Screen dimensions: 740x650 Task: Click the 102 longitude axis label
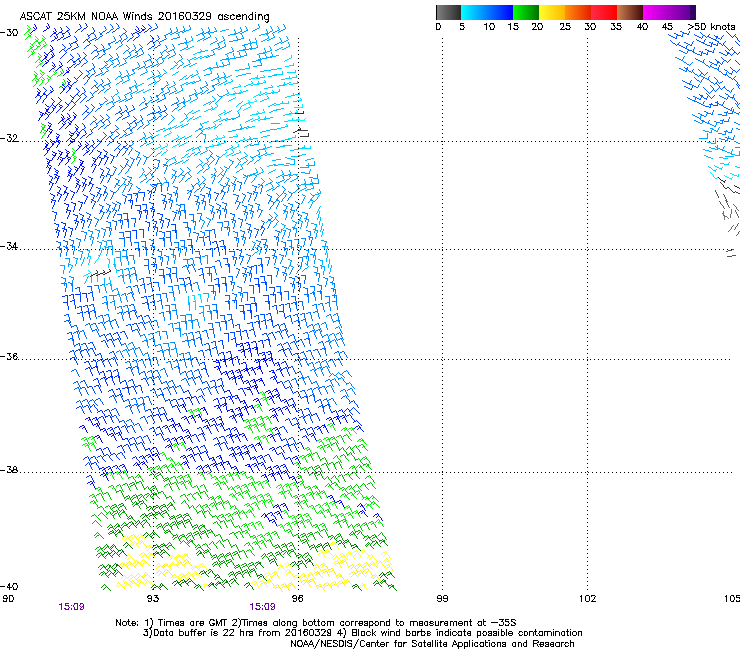click(x=588, y=599)
